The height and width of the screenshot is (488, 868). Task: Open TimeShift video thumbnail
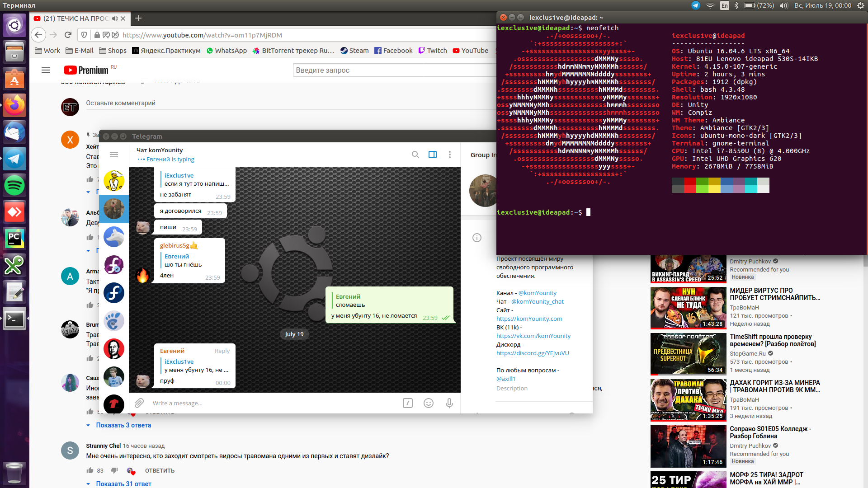pos(689,354)
